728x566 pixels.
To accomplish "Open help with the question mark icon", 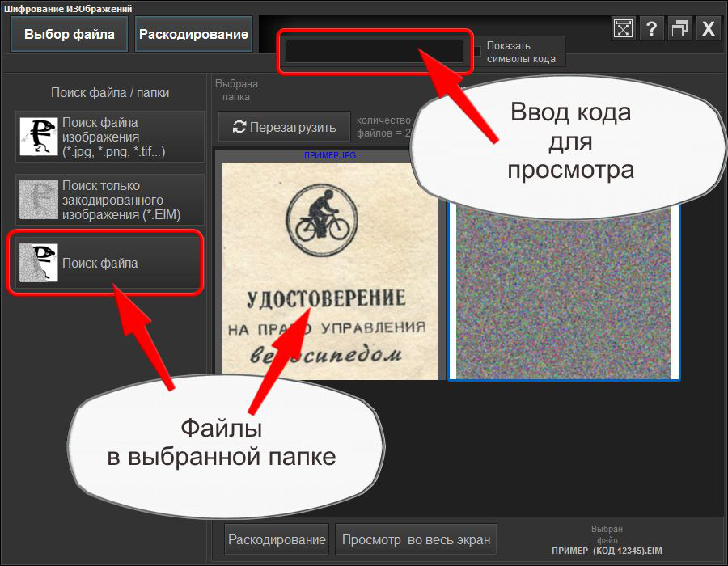I will click(x=652, y=28).
